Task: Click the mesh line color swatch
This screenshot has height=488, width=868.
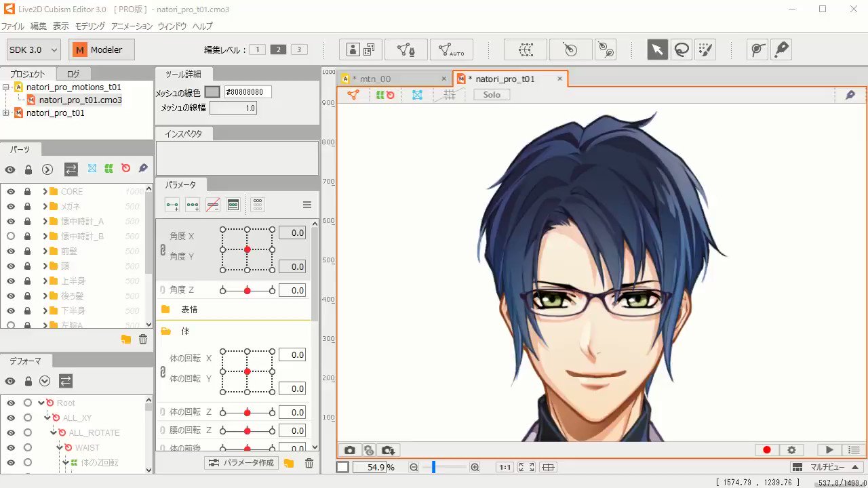Action: [x=212, y=92]
